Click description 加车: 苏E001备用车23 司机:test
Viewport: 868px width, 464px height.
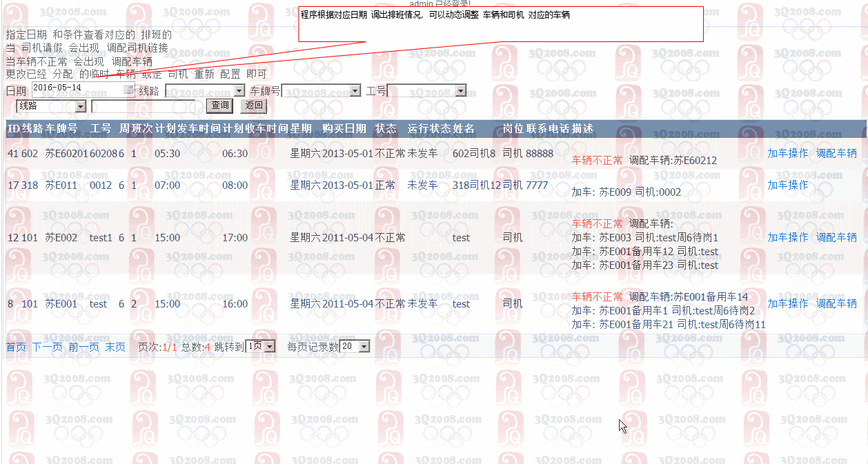point(645,265)
